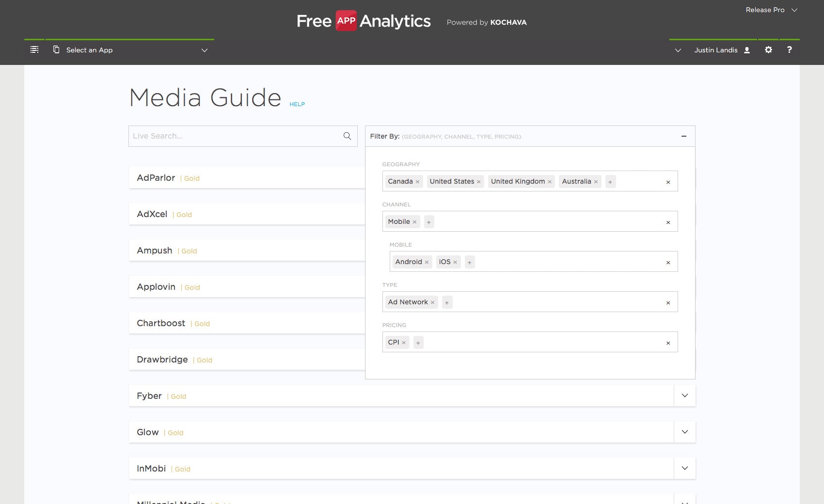Clear all type filters
Screen dimensions: 824x504
[668, 303]
